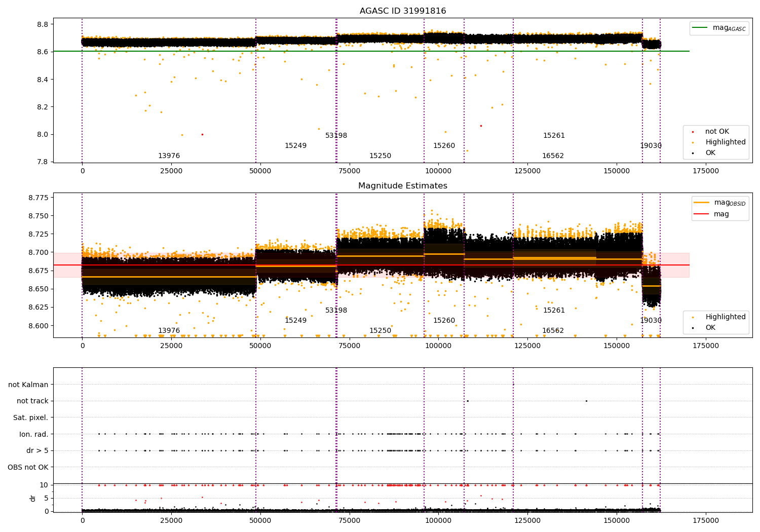
Task: Click 'Highlighted' in the Magnitude Estimates legend
Action: 726,317
